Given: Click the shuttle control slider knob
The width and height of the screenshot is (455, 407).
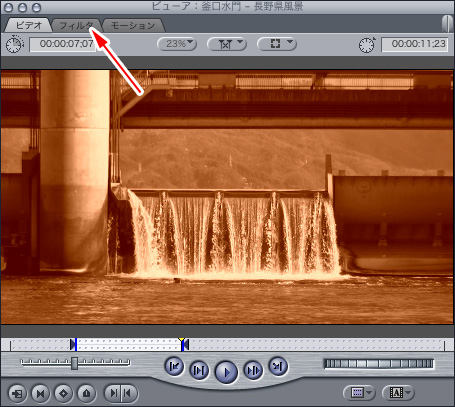Looking at the screenshot, I should coord(74,363).
